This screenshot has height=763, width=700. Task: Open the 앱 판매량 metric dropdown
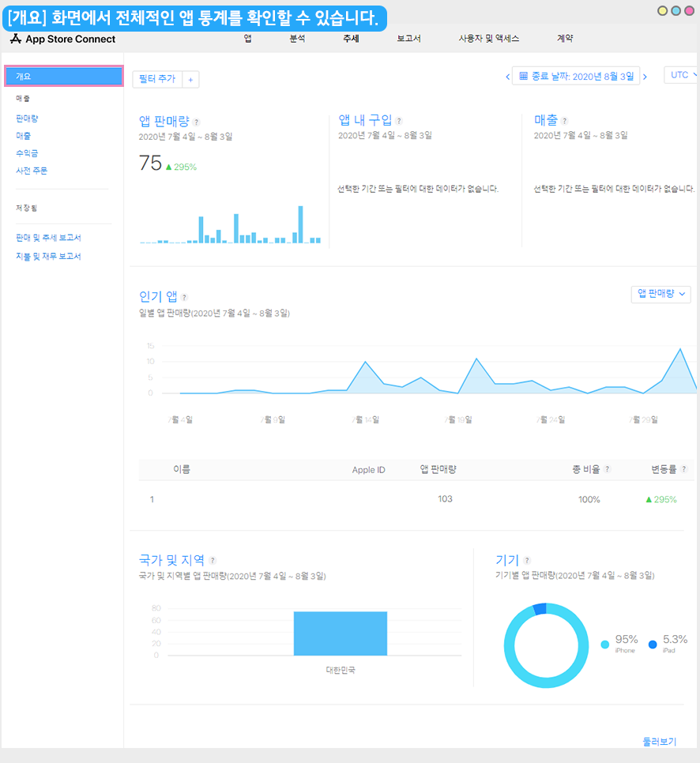[661, 294]
